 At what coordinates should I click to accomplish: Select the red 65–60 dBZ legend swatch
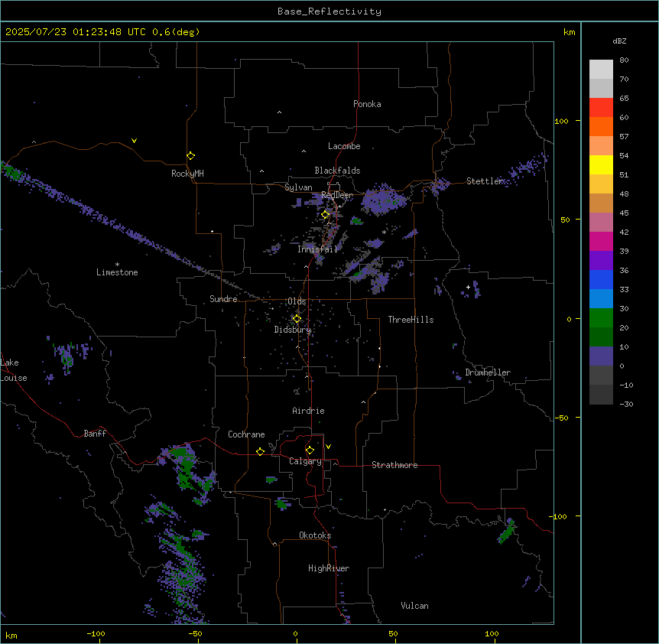pyautogui.click(x=601, y=108)
